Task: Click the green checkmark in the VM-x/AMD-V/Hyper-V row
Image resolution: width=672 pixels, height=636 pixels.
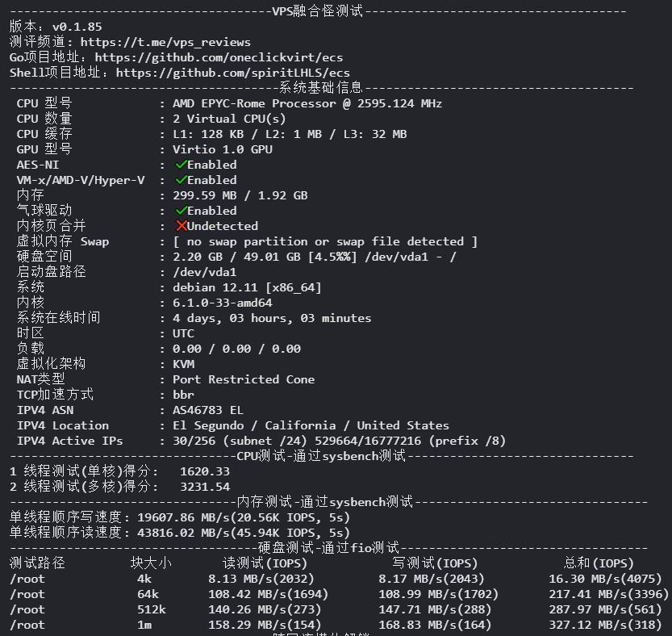Action: coord(182,180)
